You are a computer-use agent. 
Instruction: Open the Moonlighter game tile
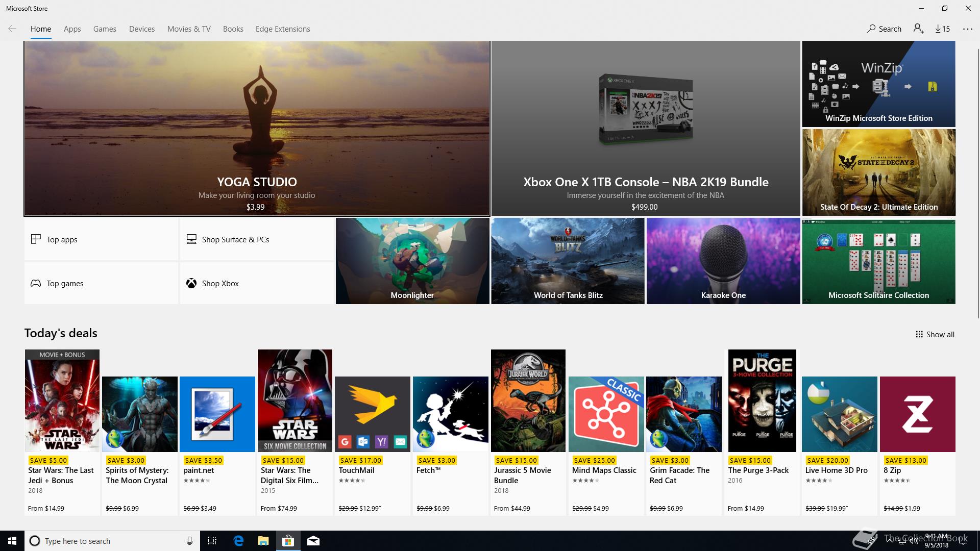pyautogui.click(x=412, y=261)
